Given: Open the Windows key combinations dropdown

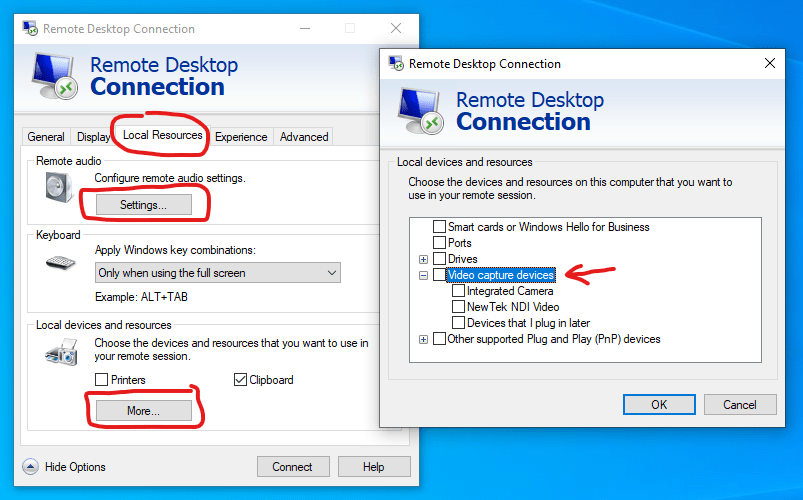Looking at the screenshot, I should (x=218, y=273).
